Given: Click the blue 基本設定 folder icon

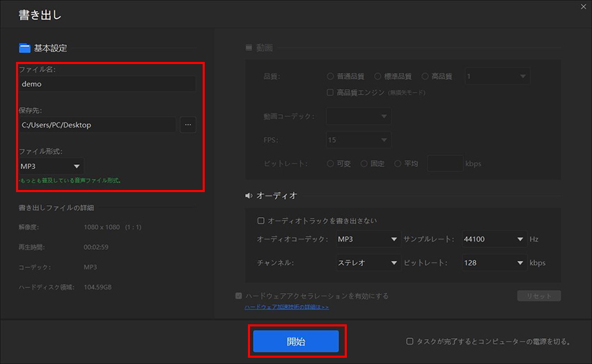Looking at the screenshot, I should point(24,48).
